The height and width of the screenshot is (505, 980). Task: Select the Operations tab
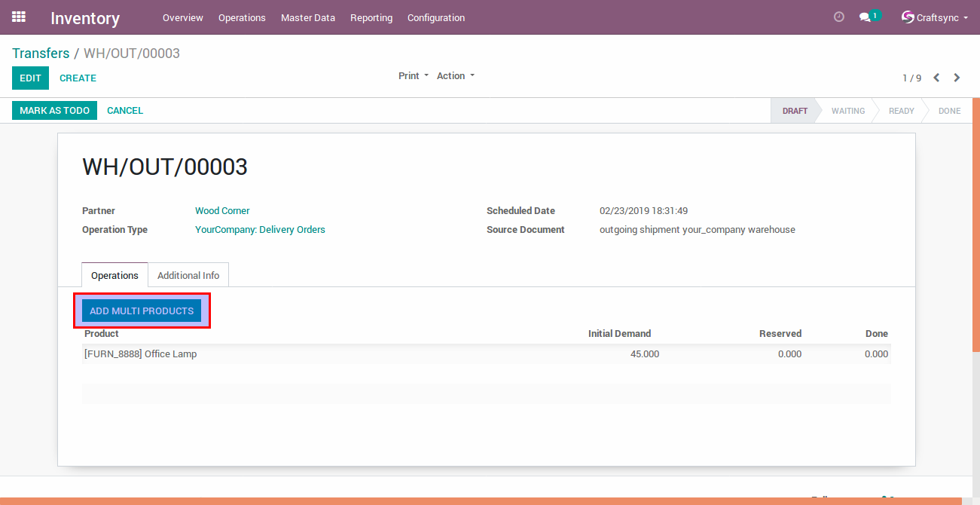tap(114, 275)
